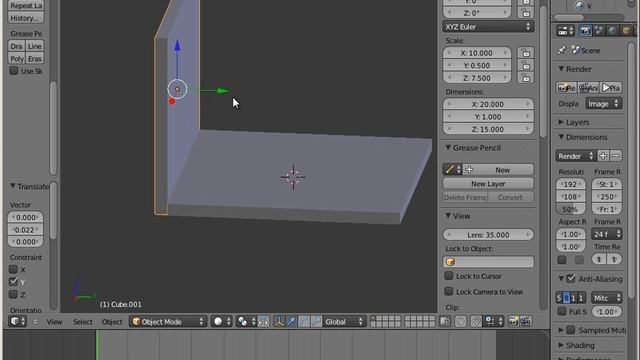Collapse the View panel
The image size is (640, 360).
[x=448, y=216]
